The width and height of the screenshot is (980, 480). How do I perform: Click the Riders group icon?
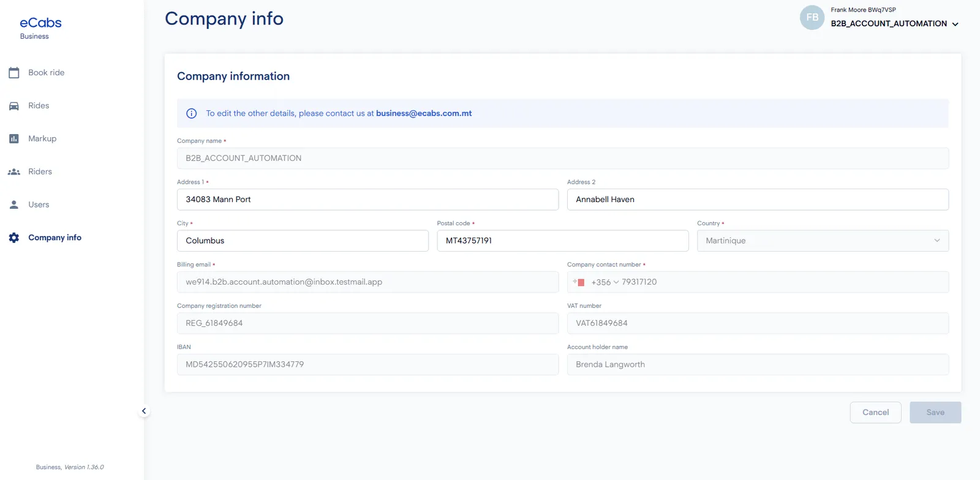pyautogui.click(x=14, y=172)
